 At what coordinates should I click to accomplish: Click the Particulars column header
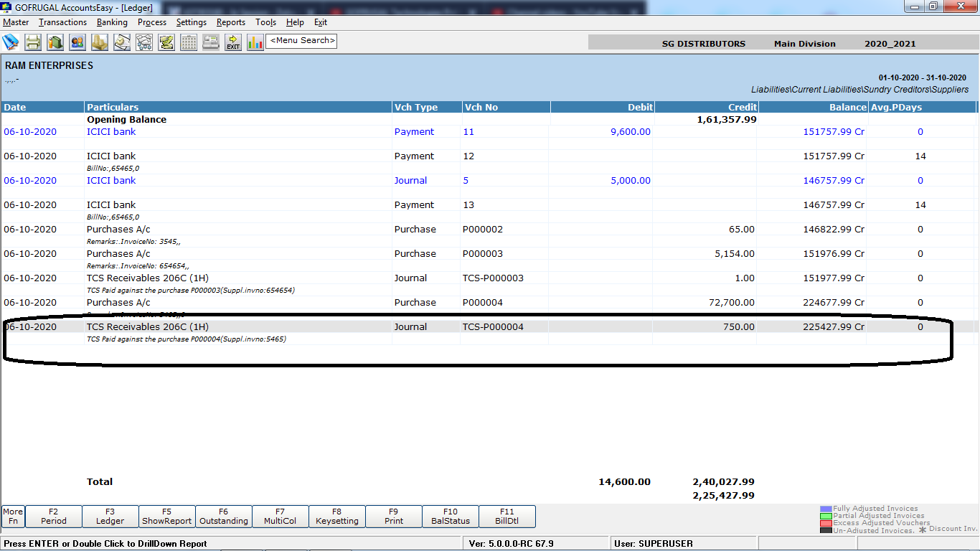pos(238,108)
